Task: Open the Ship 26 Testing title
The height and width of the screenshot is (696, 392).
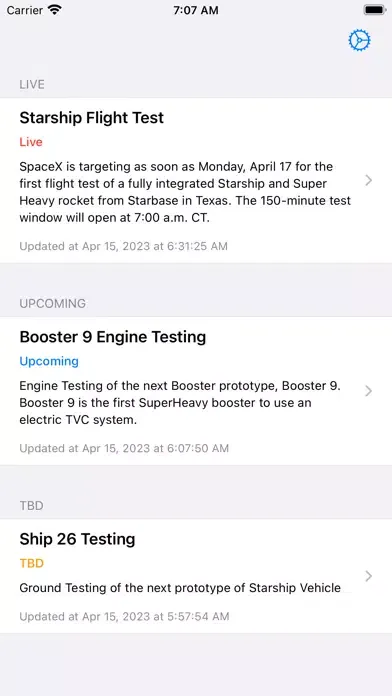Action: pyautogui.click(x=77, y=539)
